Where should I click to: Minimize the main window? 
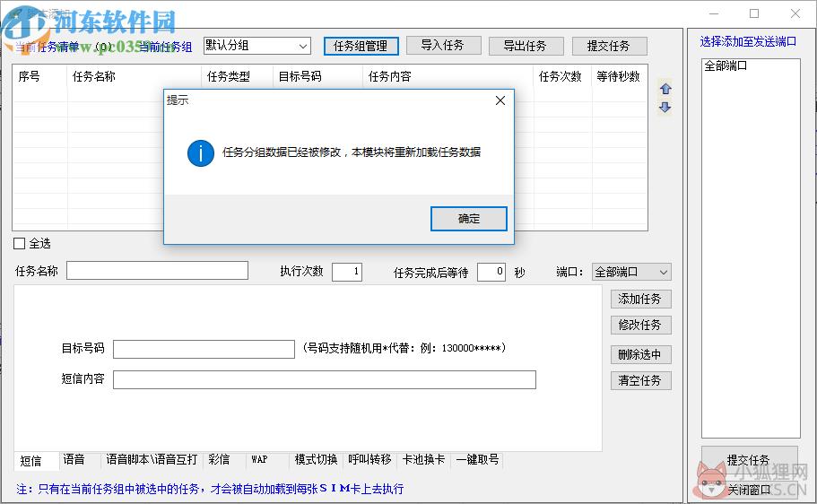pos(714,13)
